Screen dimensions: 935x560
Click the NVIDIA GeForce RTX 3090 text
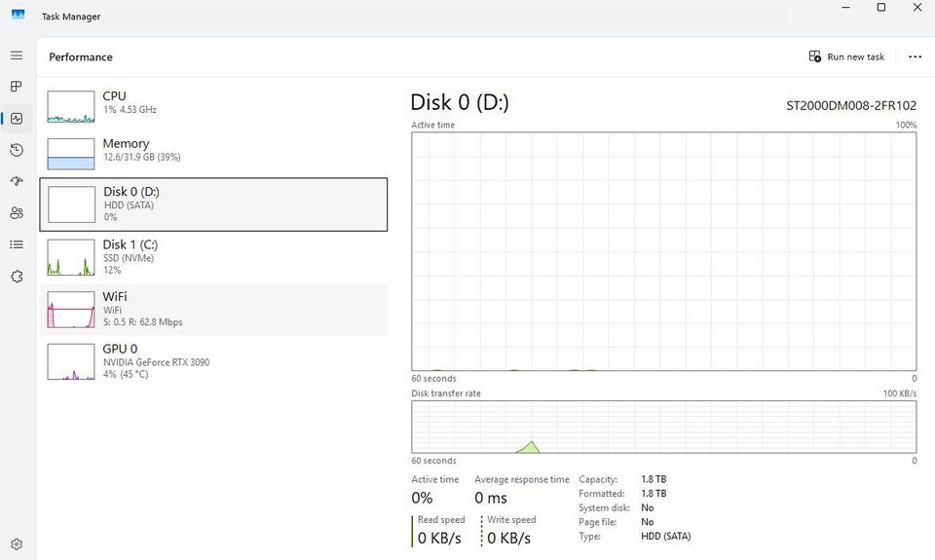pos(156,362)
